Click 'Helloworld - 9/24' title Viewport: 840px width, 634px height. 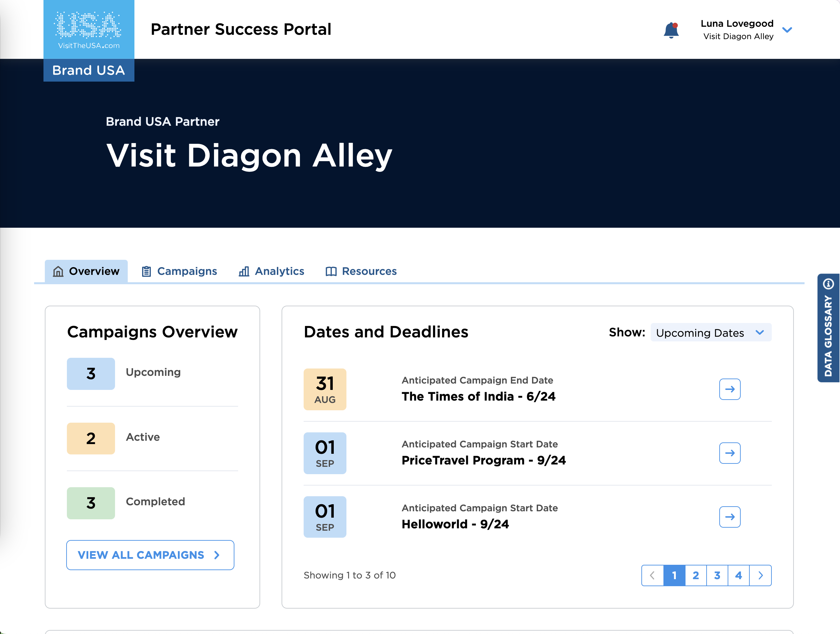(455, 524)
